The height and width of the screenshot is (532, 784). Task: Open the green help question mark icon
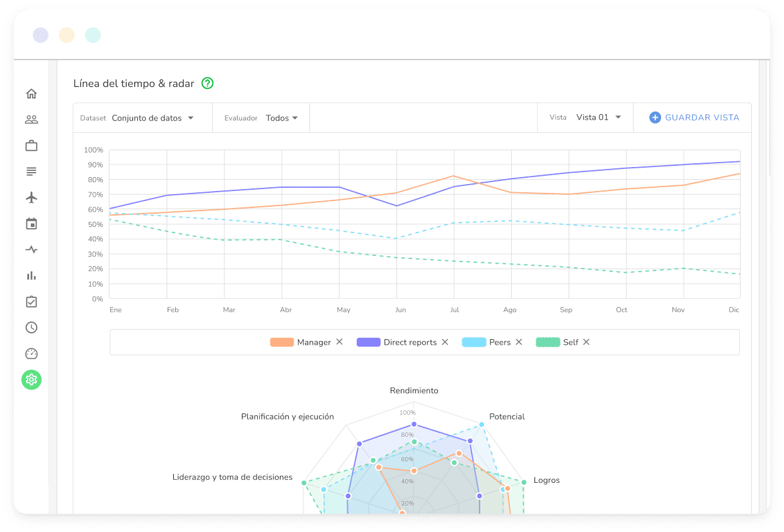pyautogui.click(x=207, y=83)
